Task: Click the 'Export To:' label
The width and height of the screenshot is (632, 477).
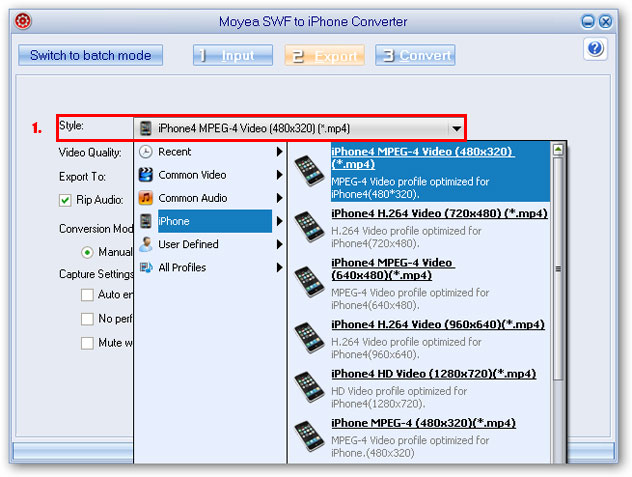Action: 82,177
